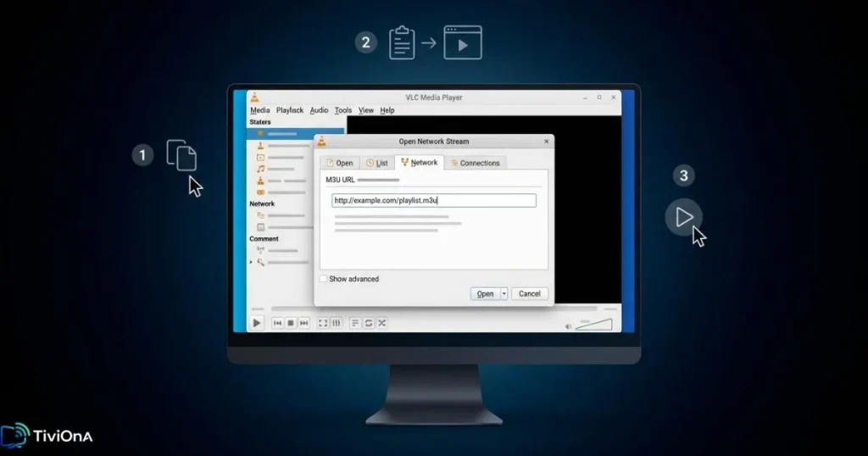
Task: Select the cone item beneath the music note
Action: 281,181
